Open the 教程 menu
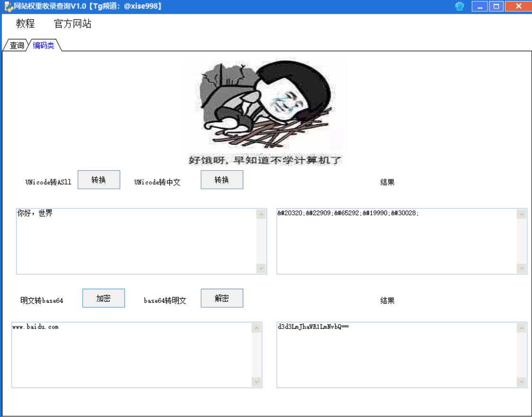The width and height of the screenshot is (532, 417). (25, 23)
